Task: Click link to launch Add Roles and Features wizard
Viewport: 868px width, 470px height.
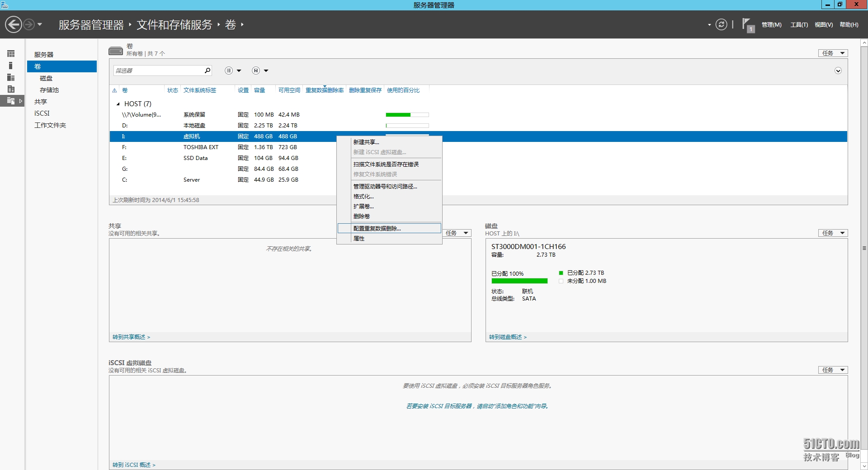Action: 477,406
